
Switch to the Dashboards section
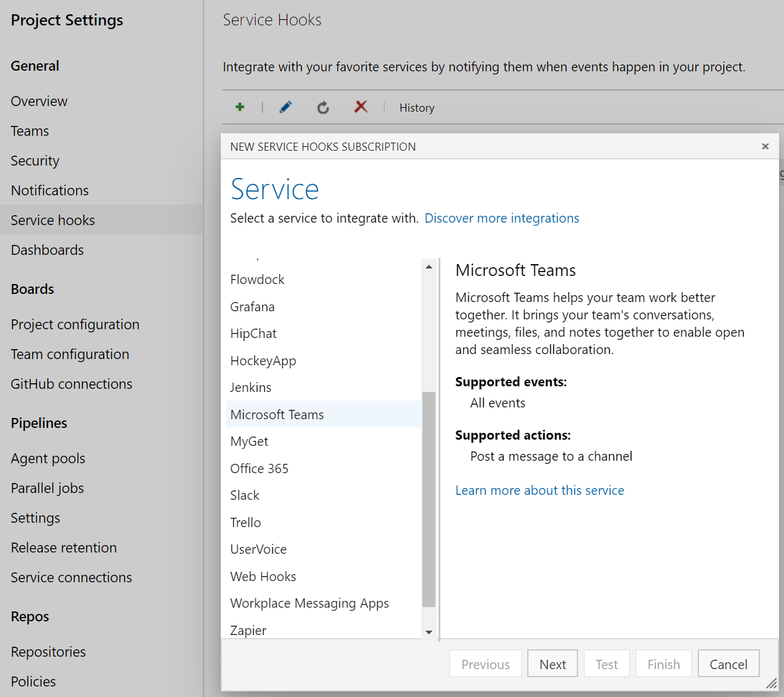pyautogui.click(x=47, y=249)
